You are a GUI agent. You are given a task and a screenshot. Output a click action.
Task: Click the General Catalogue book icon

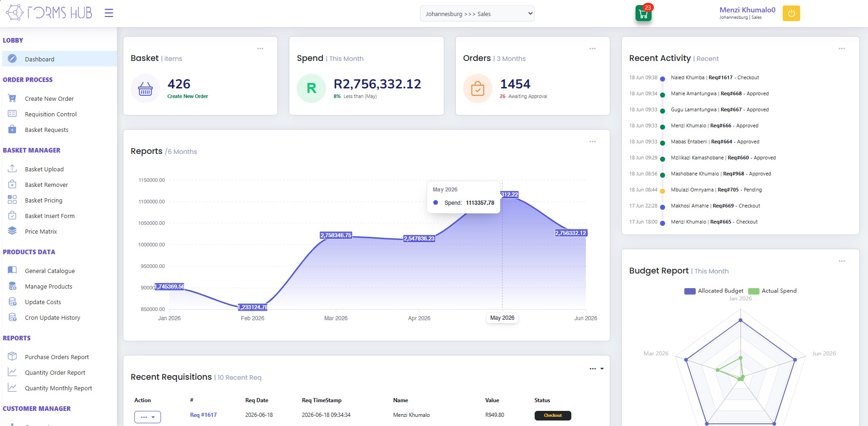[x=12, y=270]
